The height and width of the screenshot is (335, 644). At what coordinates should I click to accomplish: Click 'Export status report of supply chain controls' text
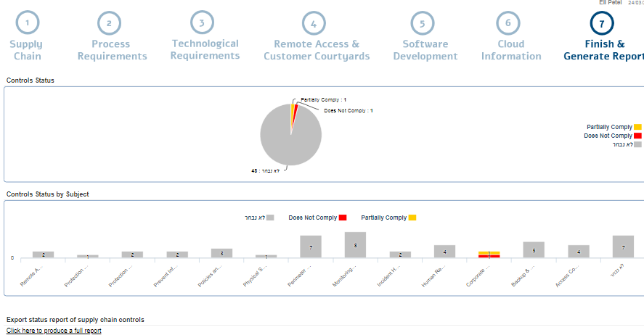76,320
